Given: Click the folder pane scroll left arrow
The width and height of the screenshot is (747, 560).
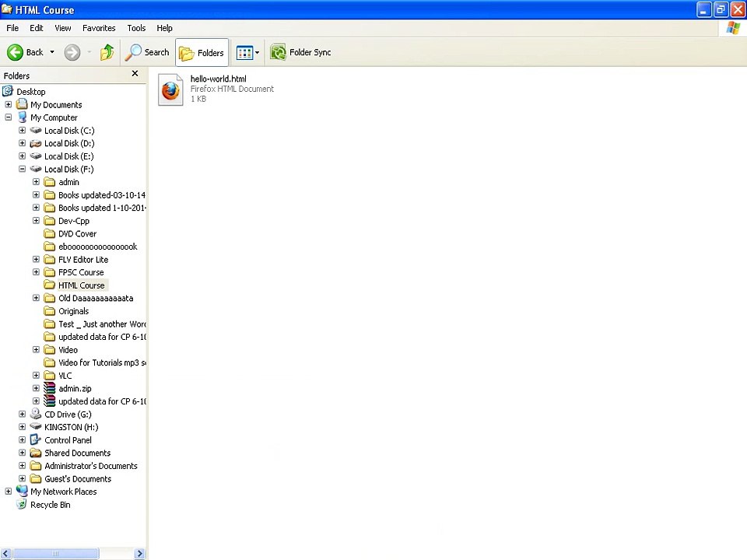Looking at the screenshot, I should pos(5,553).
